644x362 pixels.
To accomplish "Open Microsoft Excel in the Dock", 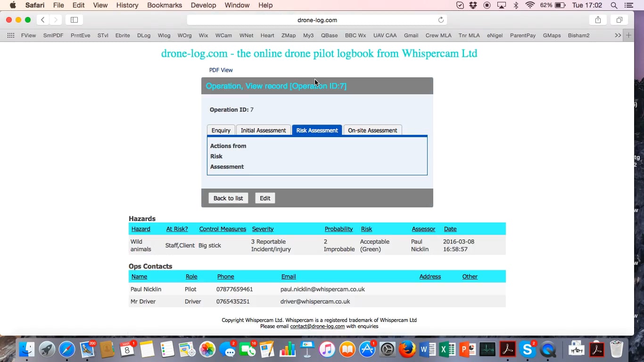I will click(447, 350).
